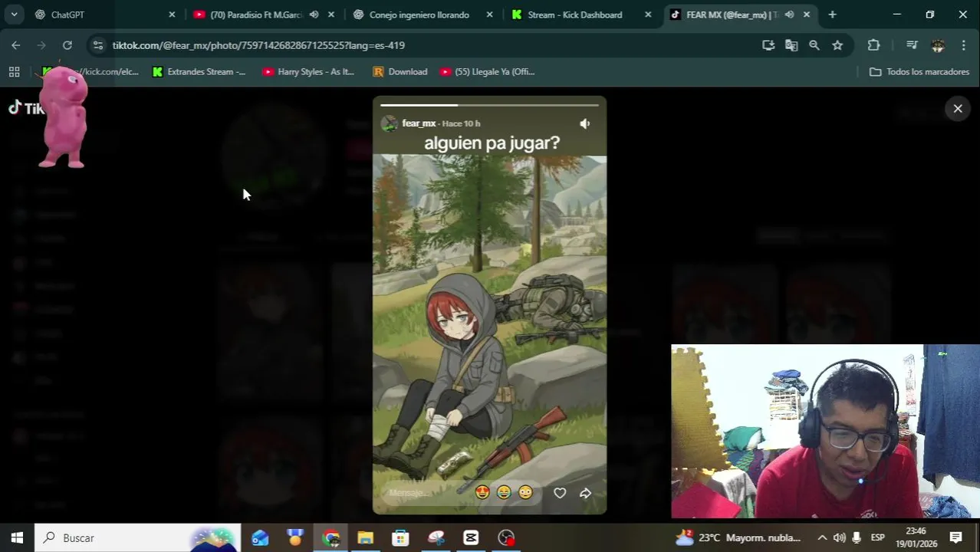
Task: Open weather widget 23°C
Action: coord(738,537)
